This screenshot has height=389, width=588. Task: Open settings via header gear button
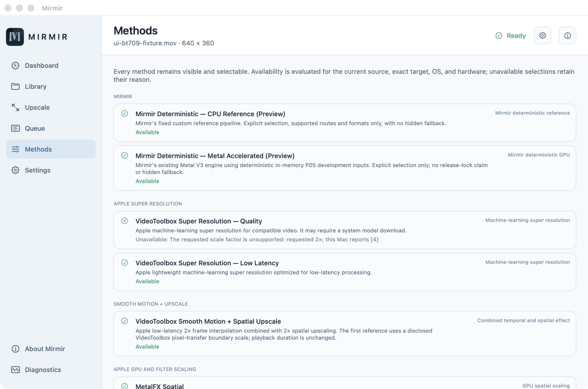pyautogui.click(x=542, y=36)
